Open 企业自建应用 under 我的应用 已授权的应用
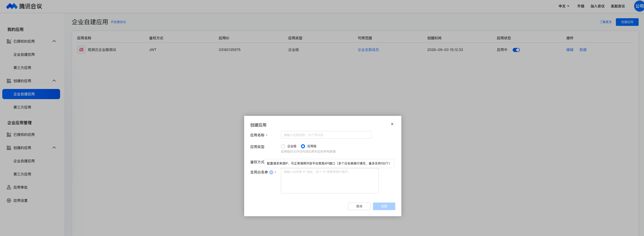This screenshot has height=236, width=644. pyautogui.click(x=24, y=55)
